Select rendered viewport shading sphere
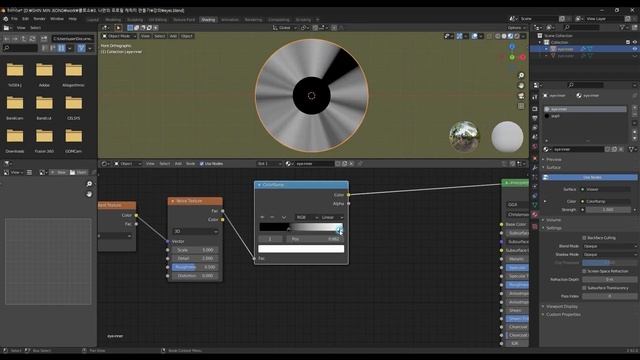Viewport: 640px width, 360px height. 517,36
